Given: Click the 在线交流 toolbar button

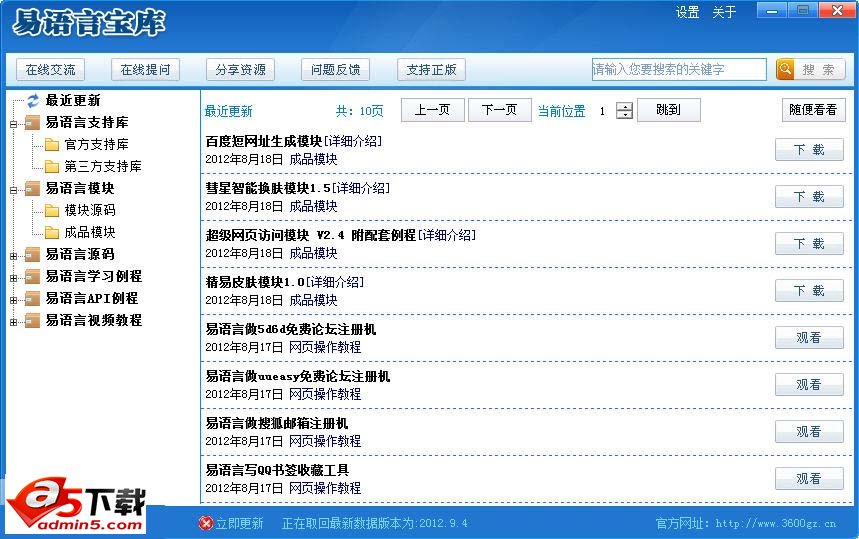Looking at the screenshot, I should click(x=50, y=70).
